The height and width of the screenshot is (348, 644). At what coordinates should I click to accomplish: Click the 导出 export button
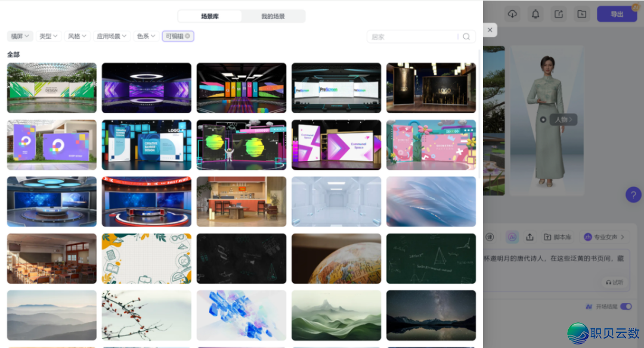coord(617,13)
